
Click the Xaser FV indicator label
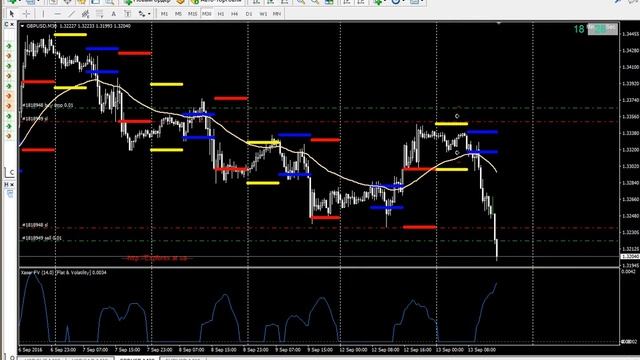pos(63,272)
